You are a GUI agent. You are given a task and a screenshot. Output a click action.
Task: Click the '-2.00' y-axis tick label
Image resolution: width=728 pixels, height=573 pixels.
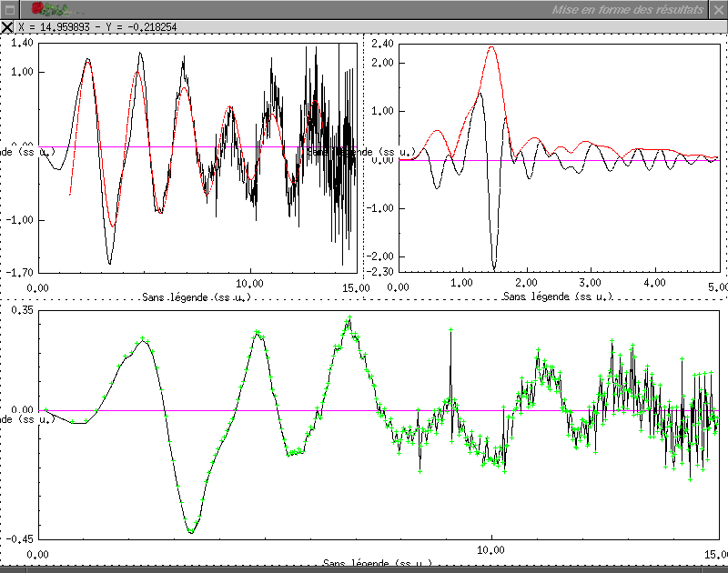click(379, 256)
